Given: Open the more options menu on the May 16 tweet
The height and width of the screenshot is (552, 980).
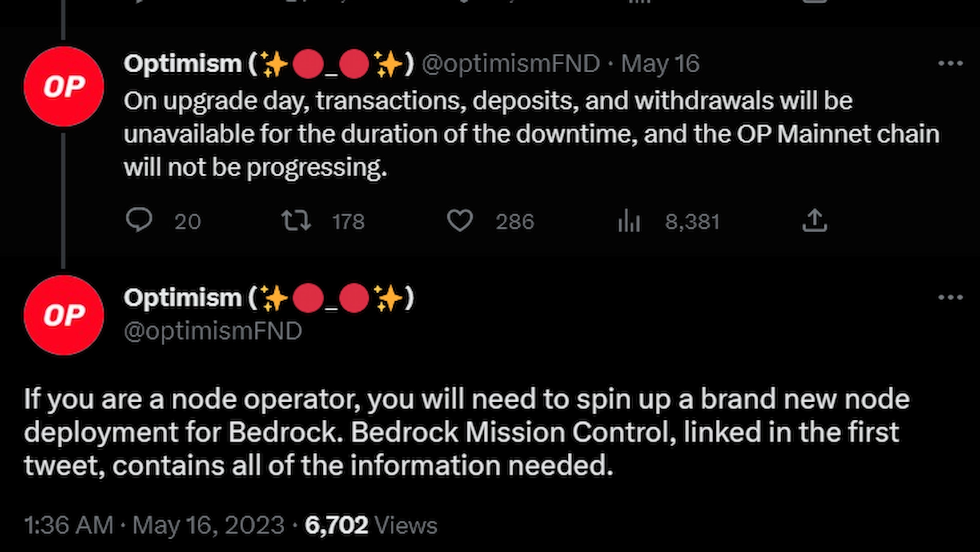Looking at the screenshot, I should 950,62.
